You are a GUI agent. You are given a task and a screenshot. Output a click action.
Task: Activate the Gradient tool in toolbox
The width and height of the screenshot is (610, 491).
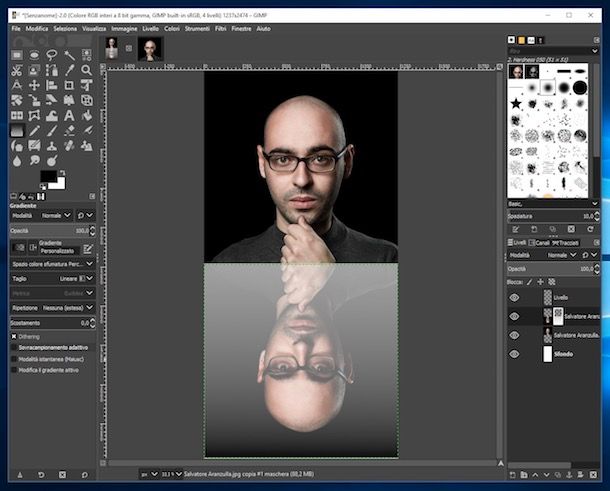[x=16, y=130]
